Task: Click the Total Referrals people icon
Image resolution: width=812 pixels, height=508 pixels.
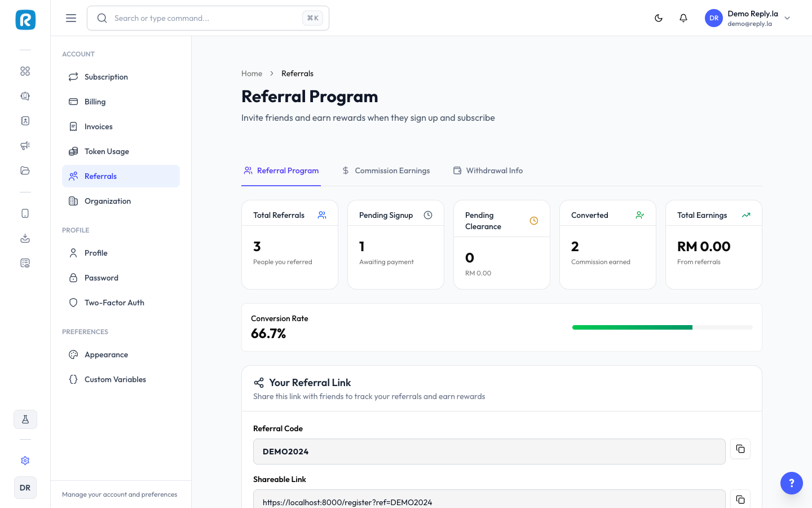Action: (322, 215)
